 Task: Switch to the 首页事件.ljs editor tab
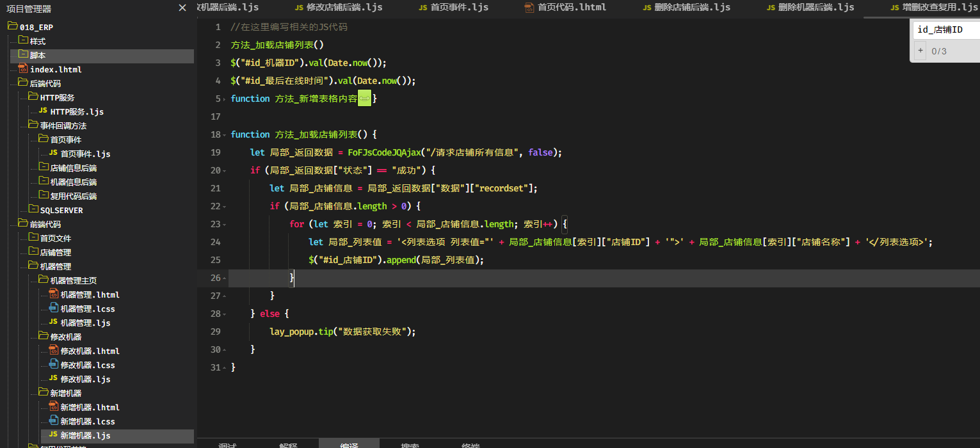[454, 8]
